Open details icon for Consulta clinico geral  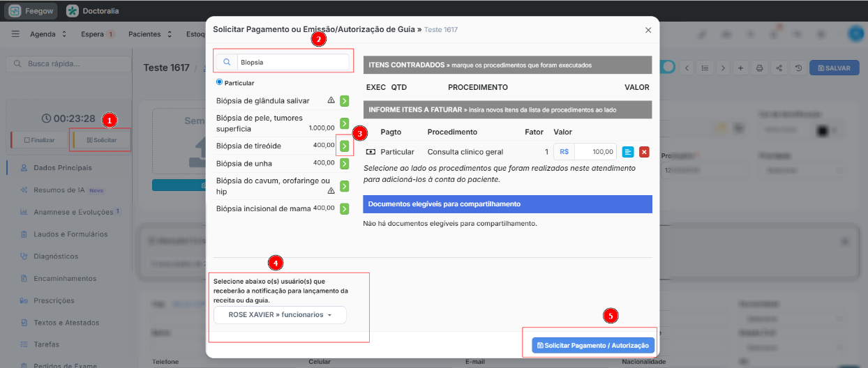click(x=628, y=151)
